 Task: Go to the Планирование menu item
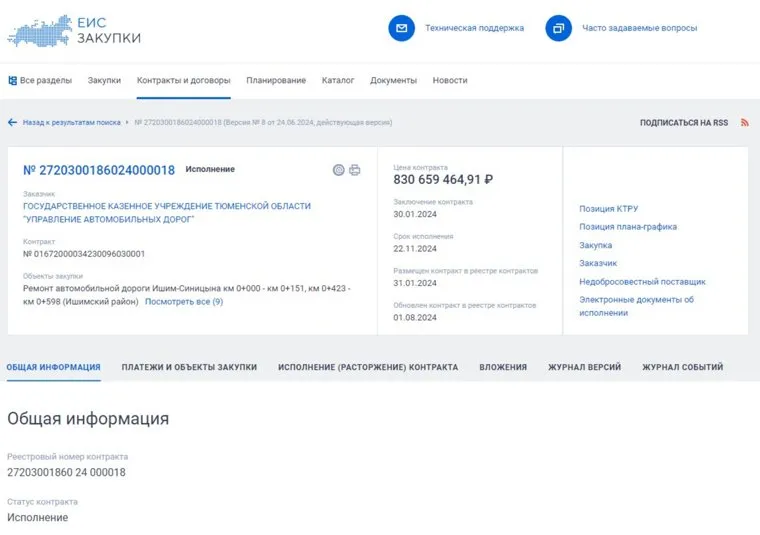(276, 80)
